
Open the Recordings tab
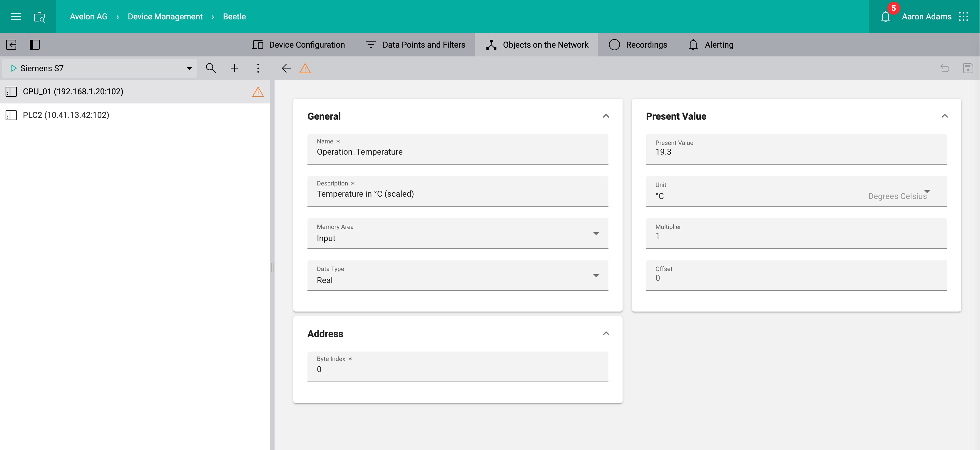pos(638,44)
